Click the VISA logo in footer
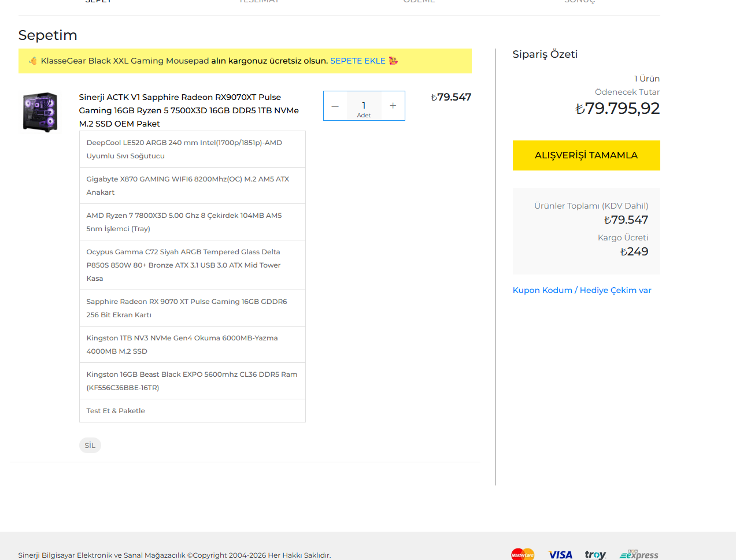 pyautogui.click(x=560, y=555)
